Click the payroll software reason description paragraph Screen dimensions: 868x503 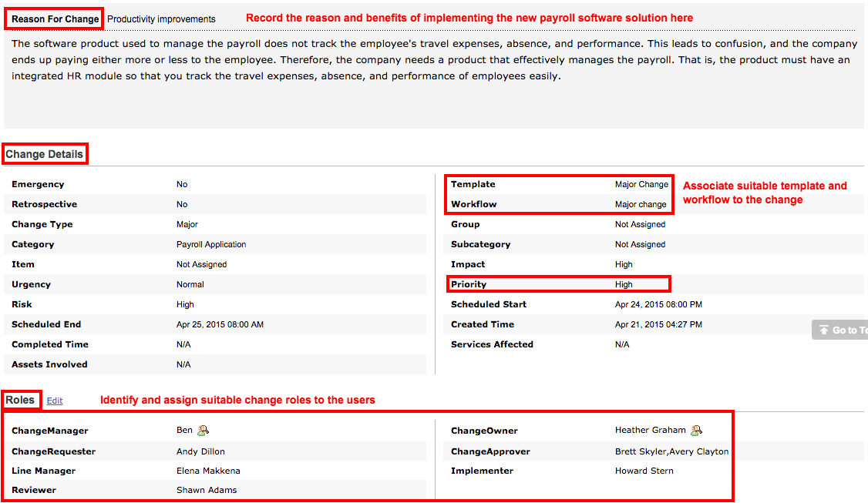point(434,60)
